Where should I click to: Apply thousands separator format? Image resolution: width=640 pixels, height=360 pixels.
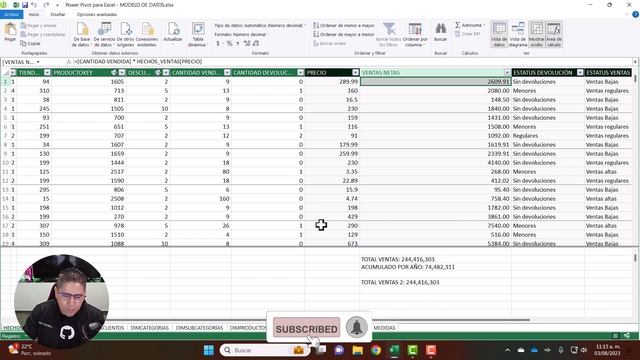[x=238, y=43]
